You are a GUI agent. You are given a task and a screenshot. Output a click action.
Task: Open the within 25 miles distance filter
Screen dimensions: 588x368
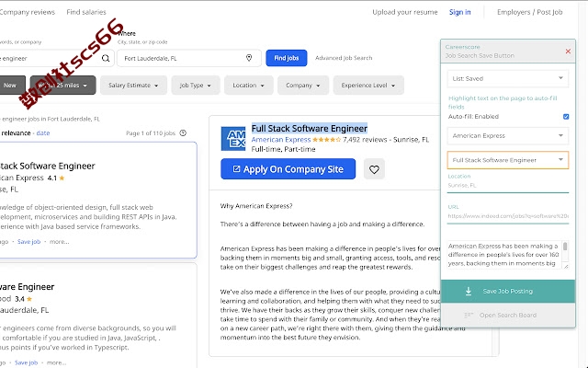(62, 86)
